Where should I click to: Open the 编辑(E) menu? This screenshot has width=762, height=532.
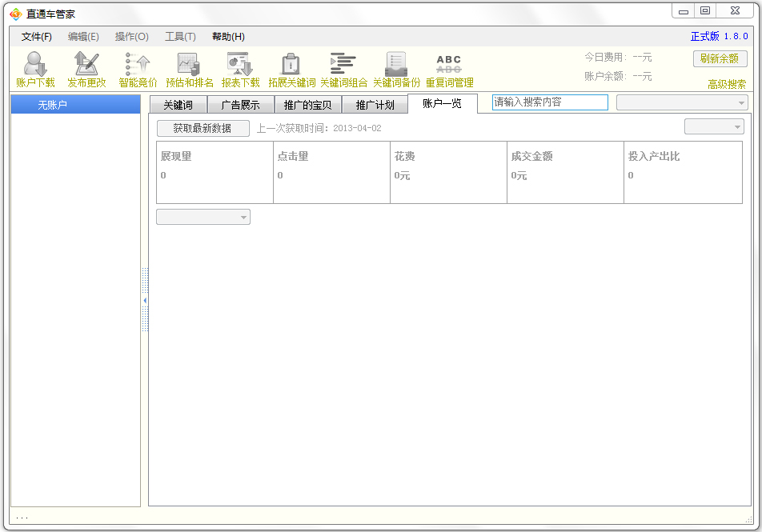83,37
